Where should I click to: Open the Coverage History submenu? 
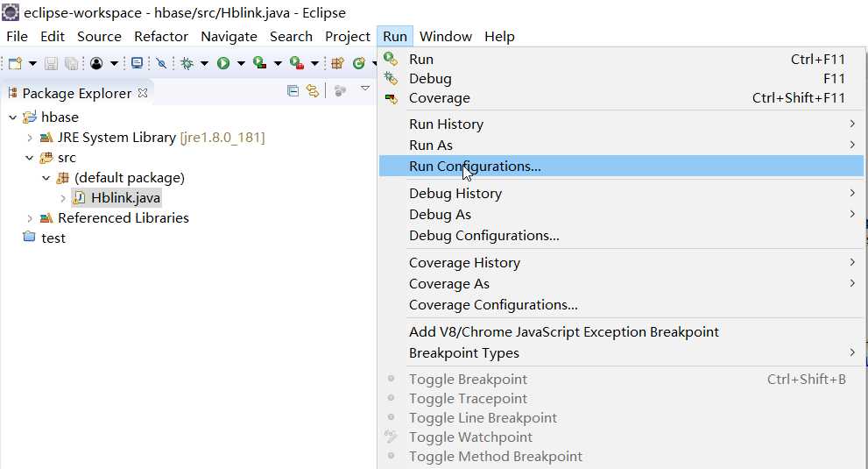click(621, 263)
